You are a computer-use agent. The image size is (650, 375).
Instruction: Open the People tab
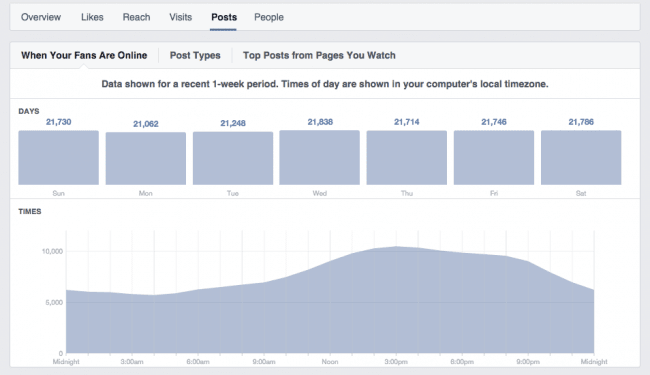(x=269, y=17)
